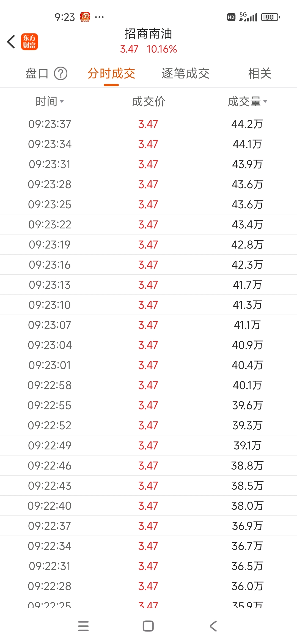Open Android recent apps menu icon
The width and height of the screenshot is (297, 644).
pos(83,626)
